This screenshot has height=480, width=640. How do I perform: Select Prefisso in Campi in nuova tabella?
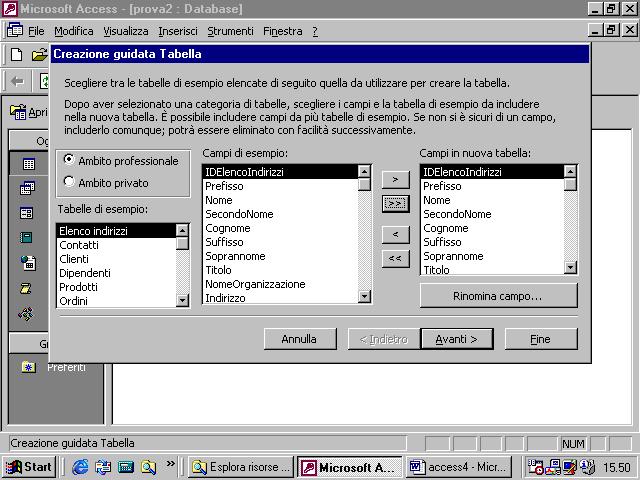(492, 186)
